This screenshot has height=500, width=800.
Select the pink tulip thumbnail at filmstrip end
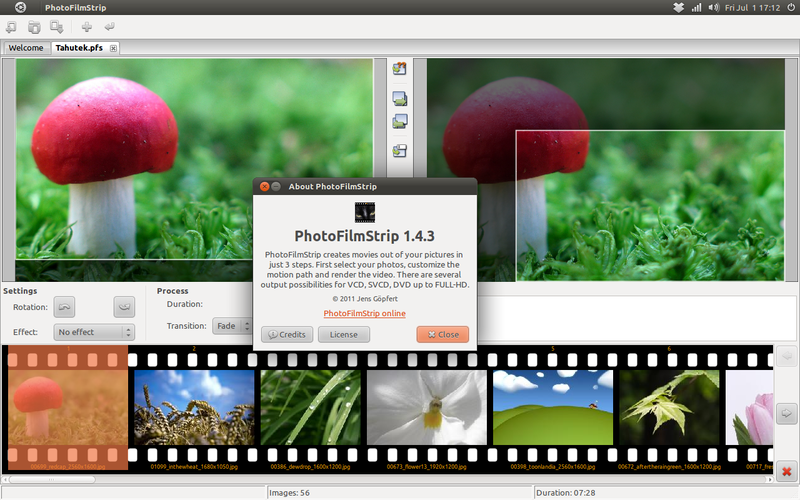[x=749, y=408]
